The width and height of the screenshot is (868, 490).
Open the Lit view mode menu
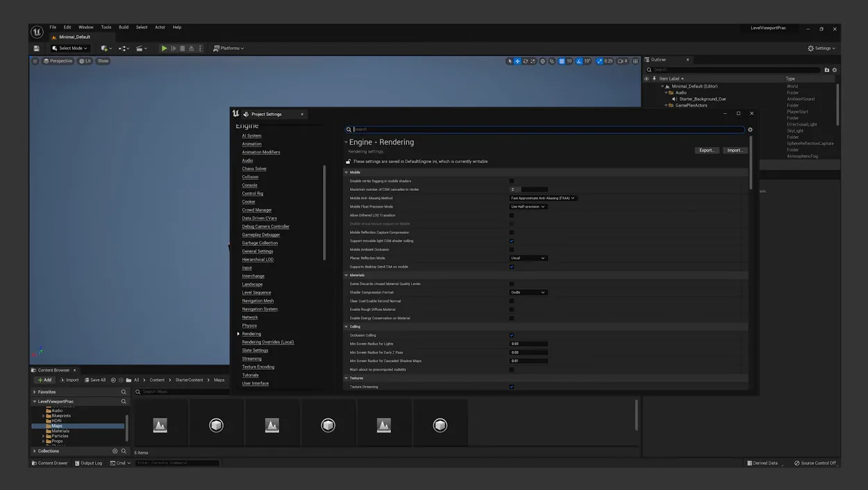point(85,61)
